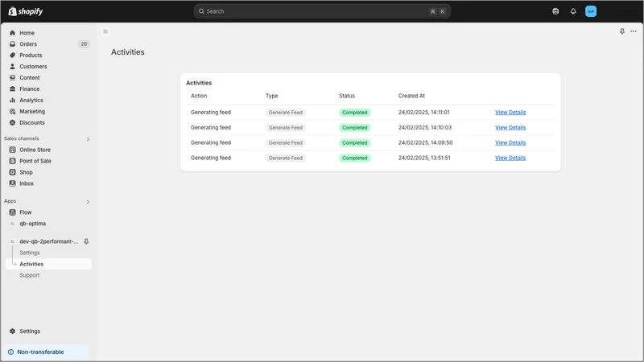Click the Analytics bar chart icon
The image size is (644, 362).
click(x=12, y=100)
